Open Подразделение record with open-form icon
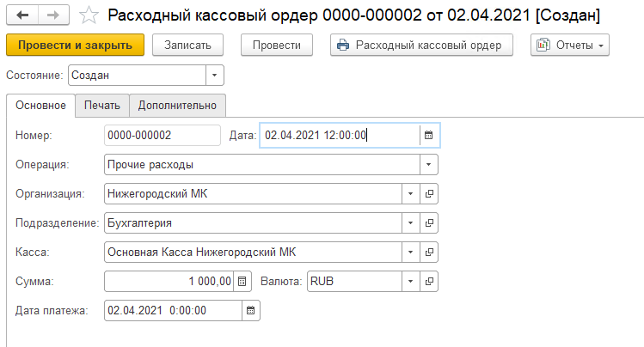 coord(430,222)
